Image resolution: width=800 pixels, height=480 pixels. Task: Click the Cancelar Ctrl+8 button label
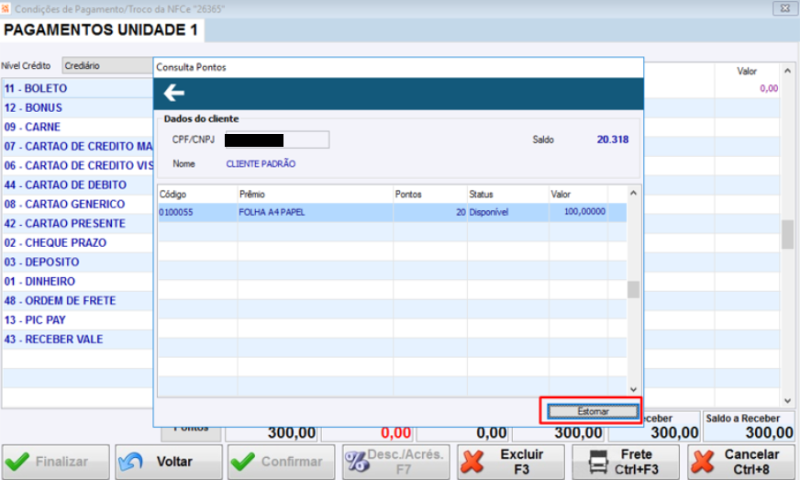click(752, 462)
